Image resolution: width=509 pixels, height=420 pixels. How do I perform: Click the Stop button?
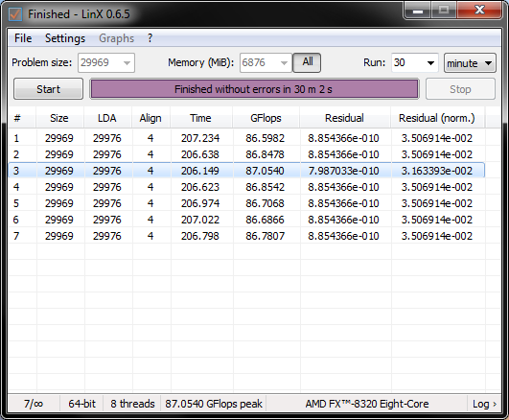pyautogui.click(x=460, y=89)
